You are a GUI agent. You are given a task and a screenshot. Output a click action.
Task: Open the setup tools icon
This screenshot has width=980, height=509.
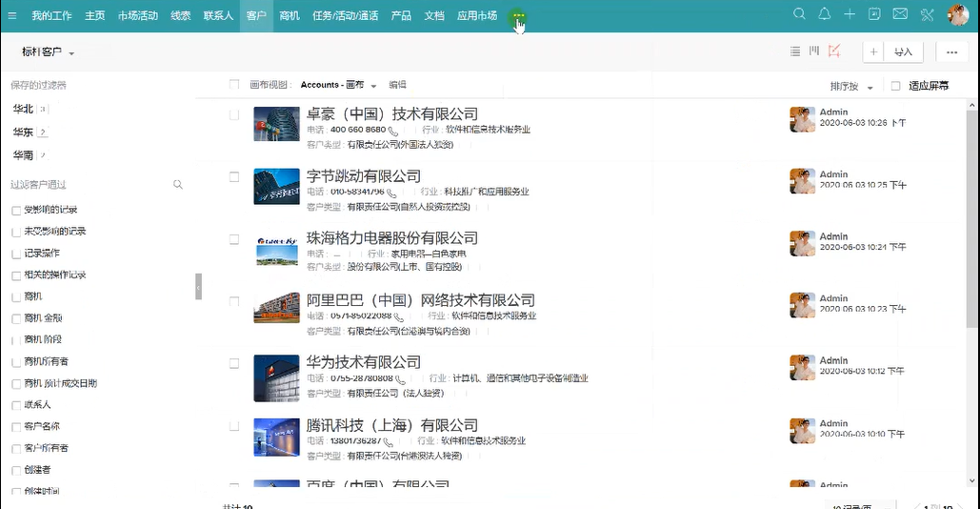click(x=927, y=14)
